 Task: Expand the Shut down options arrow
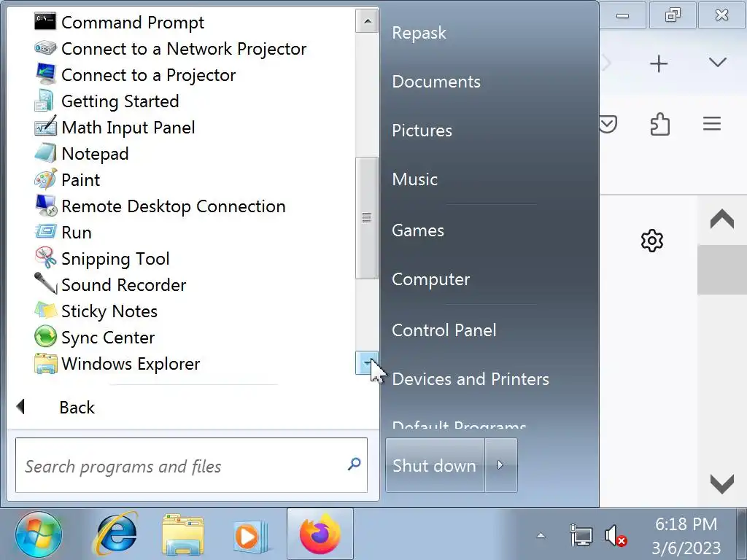[x=500, y=464]
